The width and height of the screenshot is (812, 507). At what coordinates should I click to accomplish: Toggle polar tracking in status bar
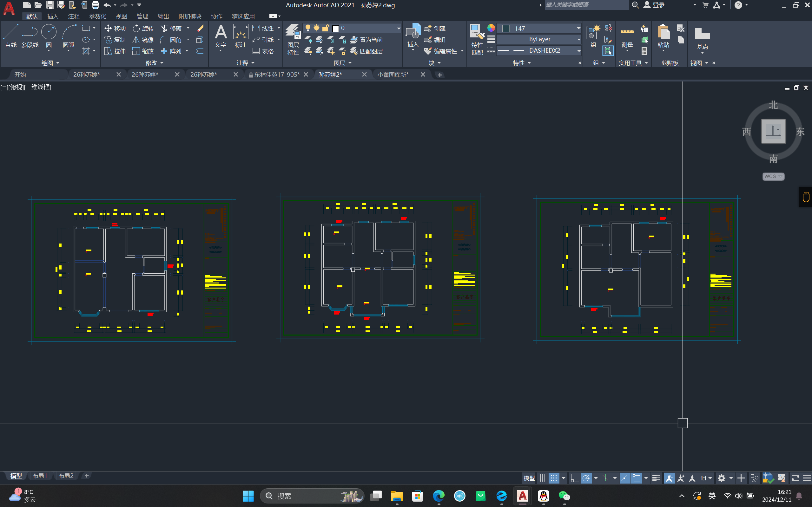coord(586,478)
